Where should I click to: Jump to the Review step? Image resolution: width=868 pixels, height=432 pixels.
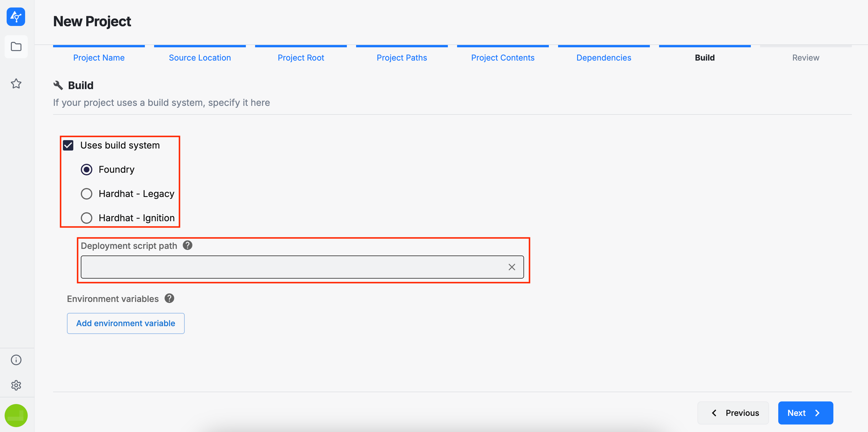pyautogui.click(x=805, y=58)
